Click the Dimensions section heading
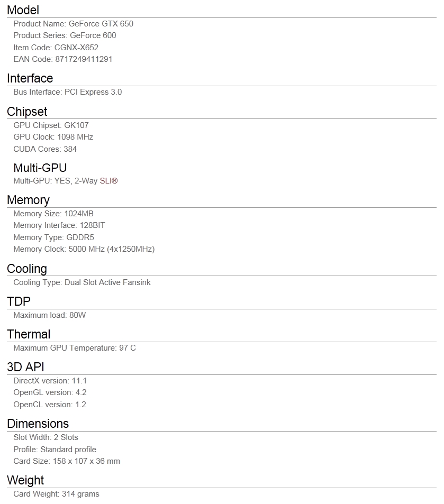 coord(38,424)
